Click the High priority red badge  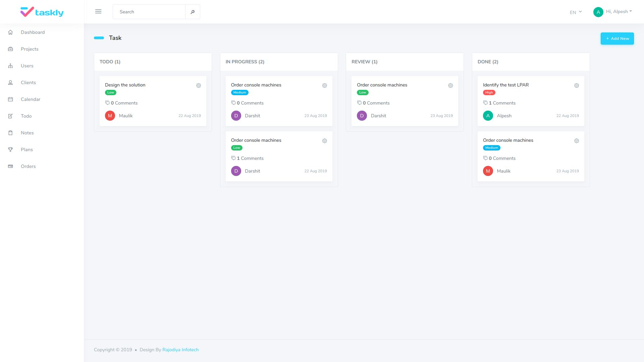489,93
